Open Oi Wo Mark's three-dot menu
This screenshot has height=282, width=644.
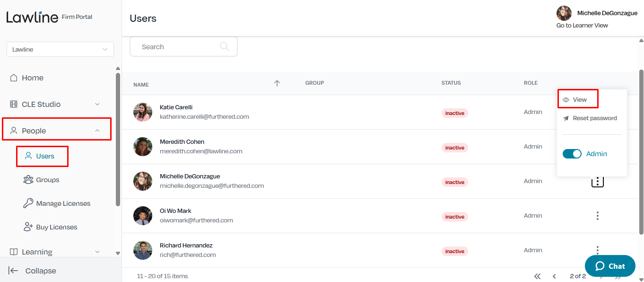pos(598,216)
